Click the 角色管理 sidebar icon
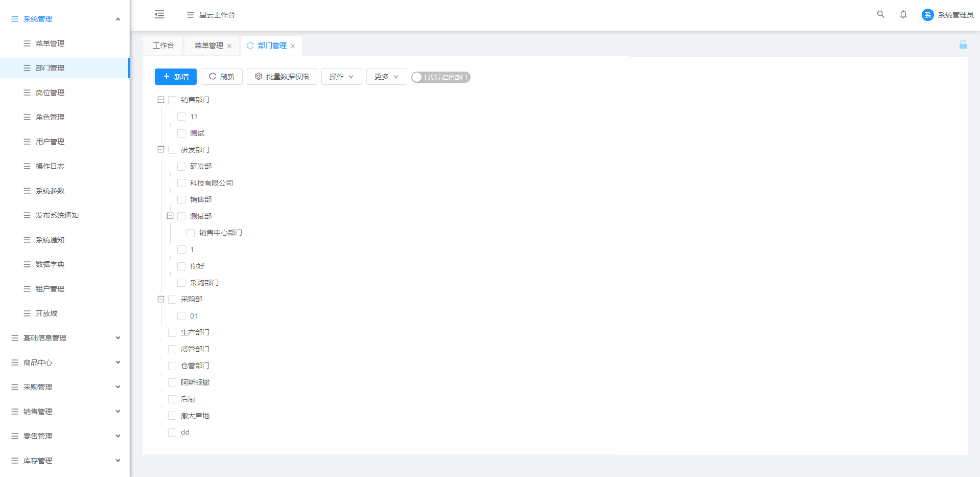The image size is (980, 477). coord(27,117)
